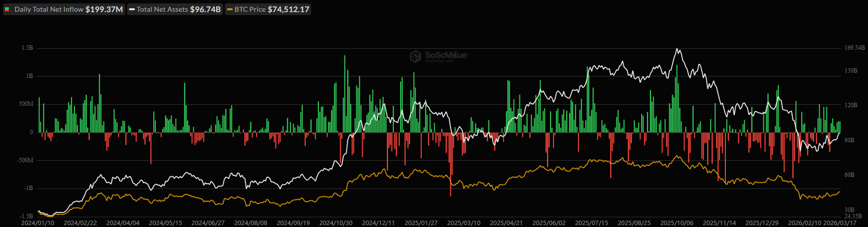The width and height of the screenshot is (868, 227).
Task: Click the 24.35B right axis minimum label
Action: click(853, 216)
